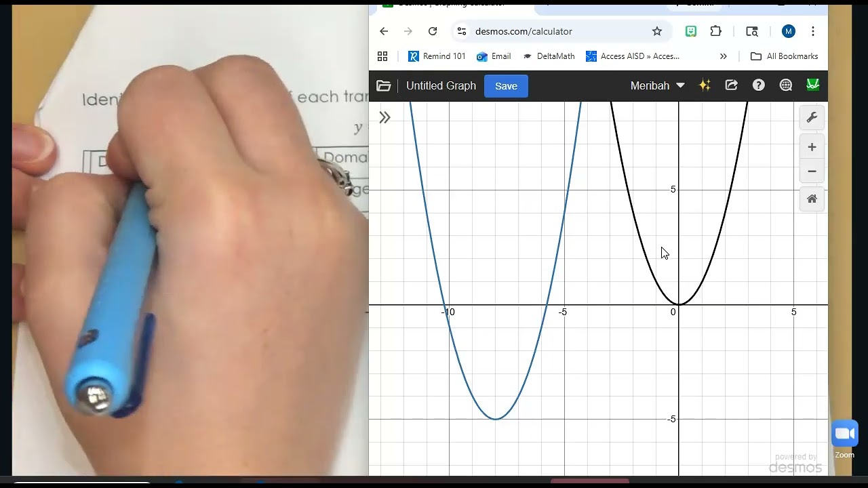This screenshot has height=488, width=868.
Task: Go back with browser back arrow
Action: tap(384, 31)
